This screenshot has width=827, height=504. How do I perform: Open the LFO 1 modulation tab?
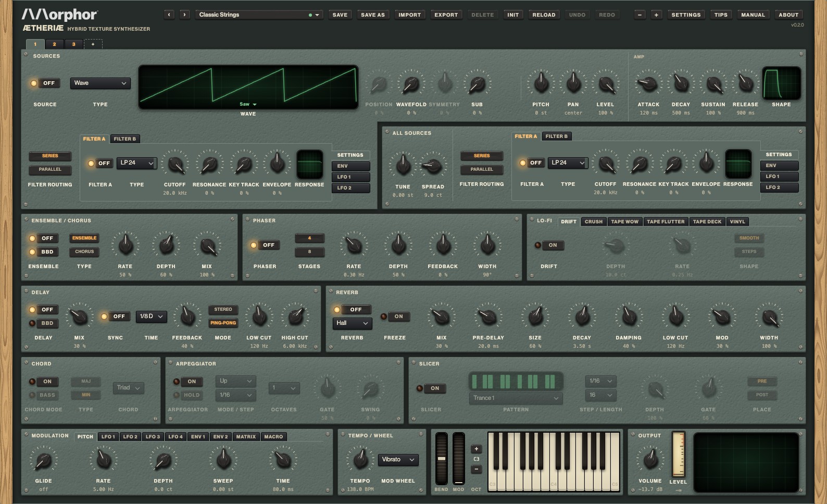(x=108, y=437)
